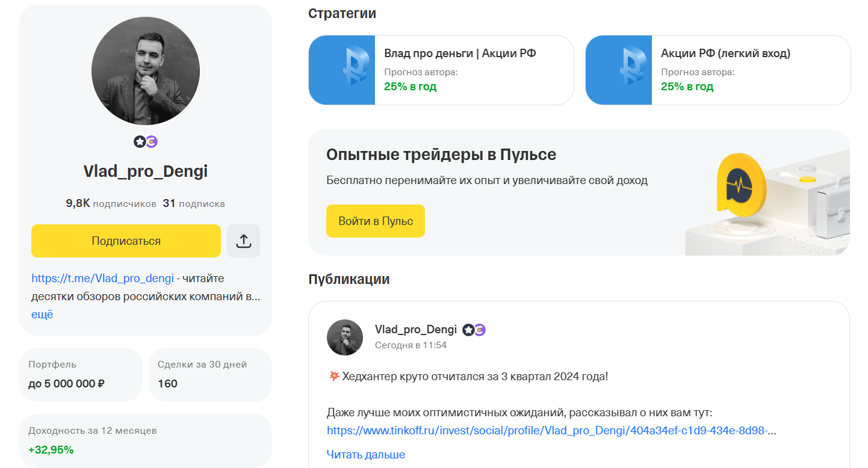Click the Vlad_pro_Dengi author name in the post

tap(415, 329)
